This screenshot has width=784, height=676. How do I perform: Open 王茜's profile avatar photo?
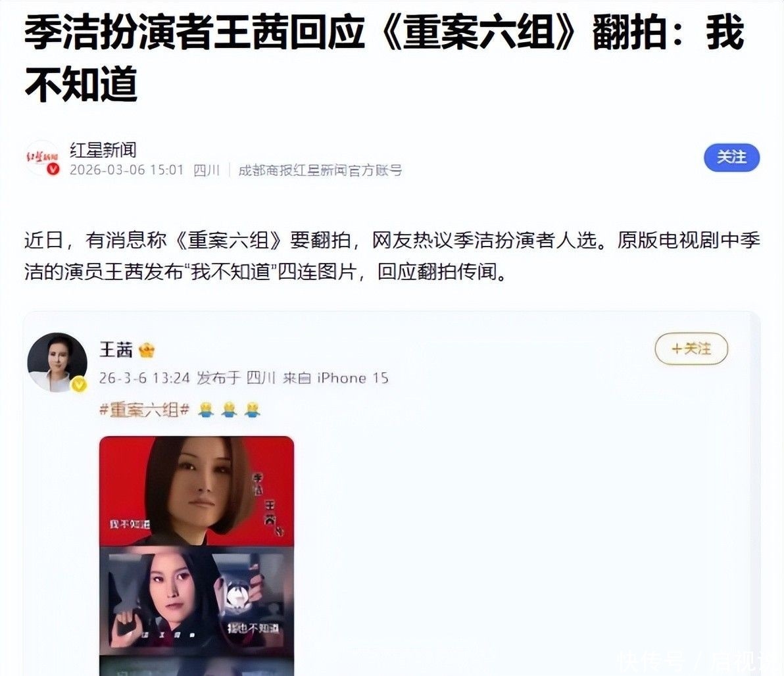click(x=57, y=362)
